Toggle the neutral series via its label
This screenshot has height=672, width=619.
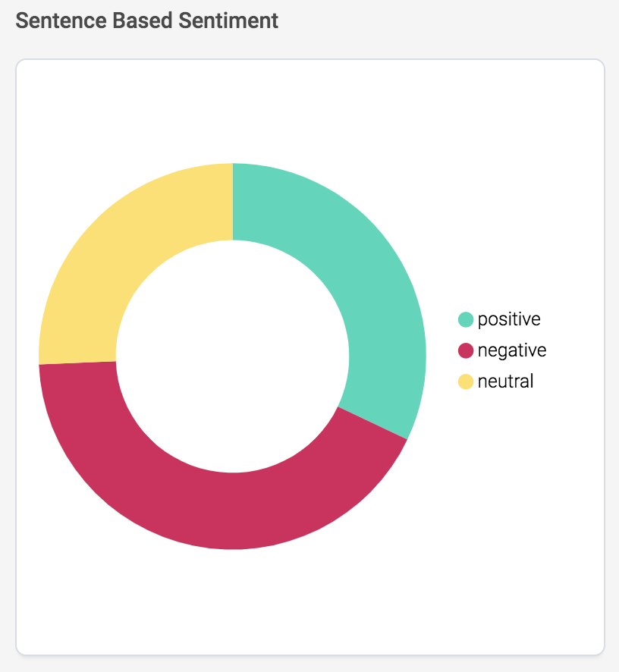[505, 382]
